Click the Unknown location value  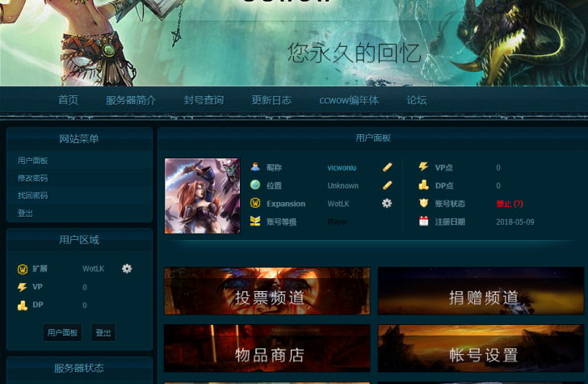point(342,186)
